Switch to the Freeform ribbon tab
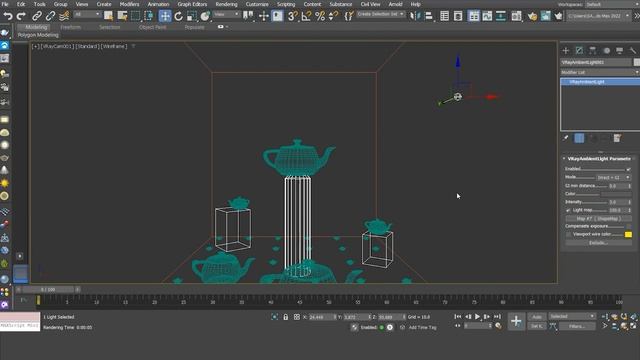 point(71,27)
